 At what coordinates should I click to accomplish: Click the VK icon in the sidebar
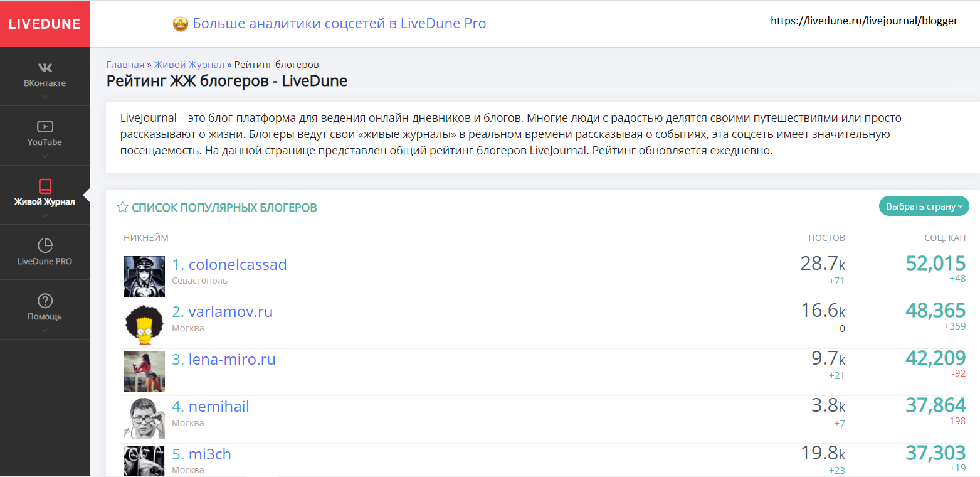45,67
